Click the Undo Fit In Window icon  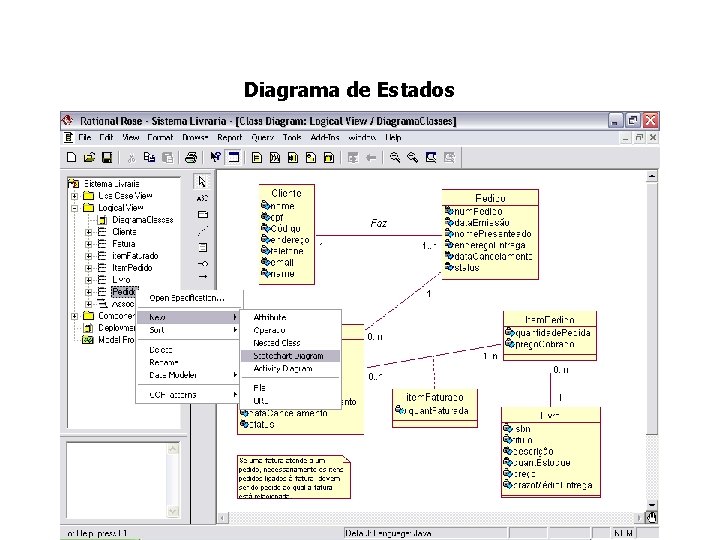449,158
